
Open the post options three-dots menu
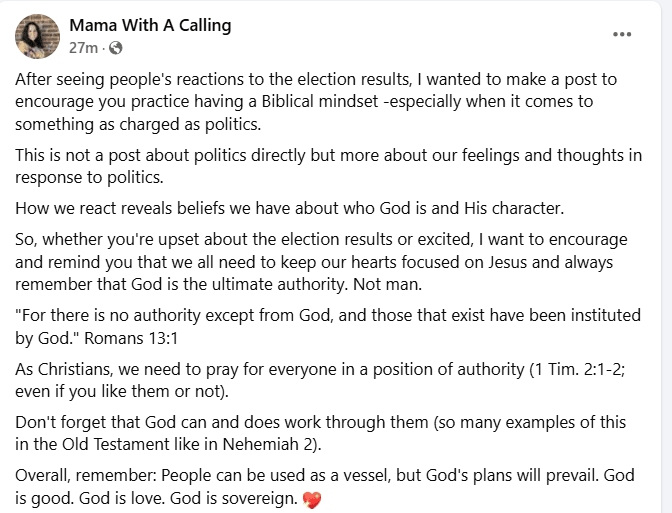pos(622,34)
